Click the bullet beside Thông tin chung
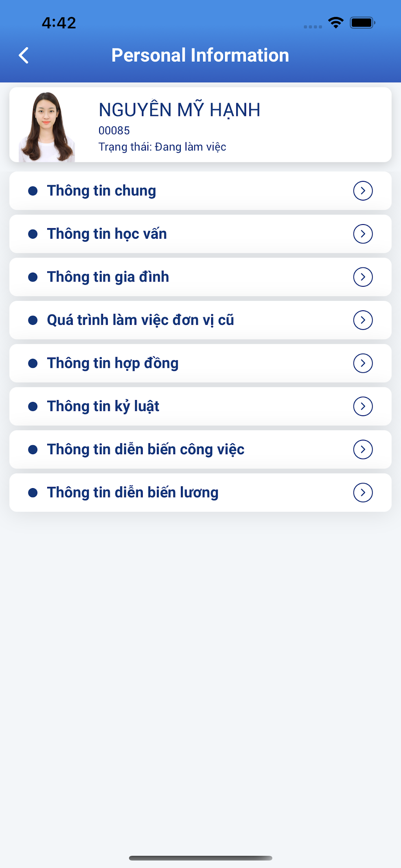This screenshot has width=401, height=868. tap(33, 191)
